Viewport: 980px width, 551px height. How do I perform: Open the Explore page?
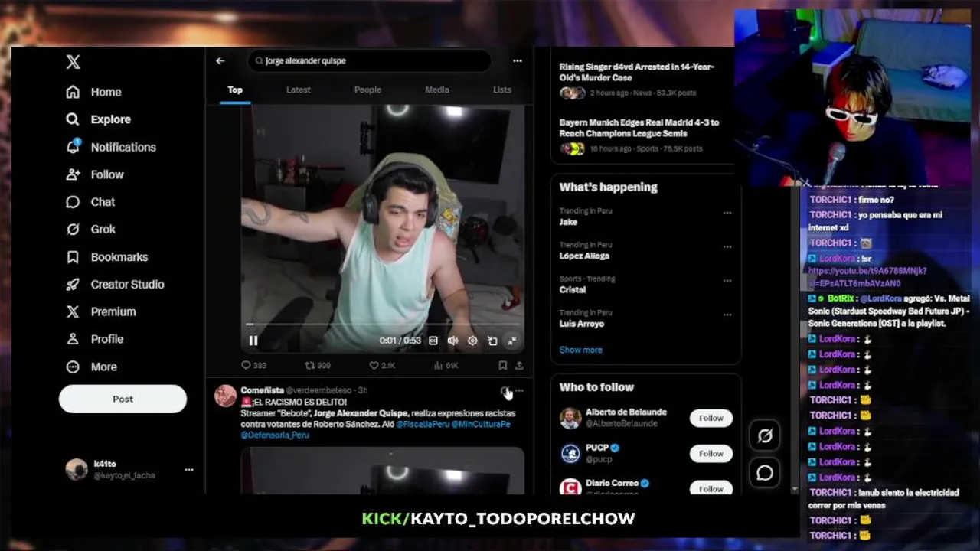click(98, 119)
